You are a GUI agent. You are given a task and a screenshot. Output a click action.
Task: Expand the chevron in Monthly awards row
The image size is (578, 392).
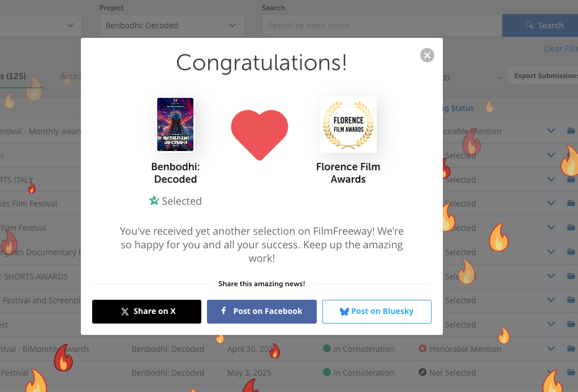551,131
